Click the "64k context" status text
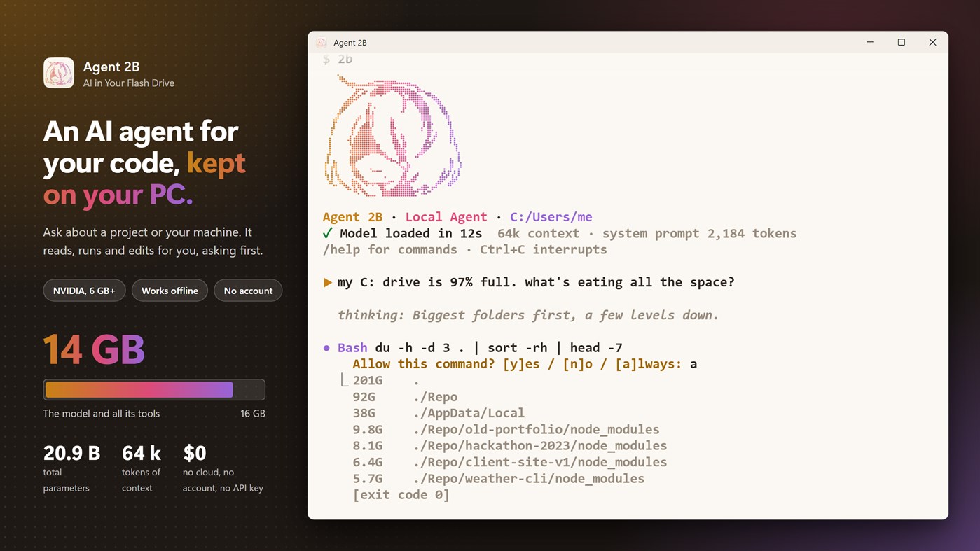The width and height of the screenshot is (980, 551). coord(538,233)
